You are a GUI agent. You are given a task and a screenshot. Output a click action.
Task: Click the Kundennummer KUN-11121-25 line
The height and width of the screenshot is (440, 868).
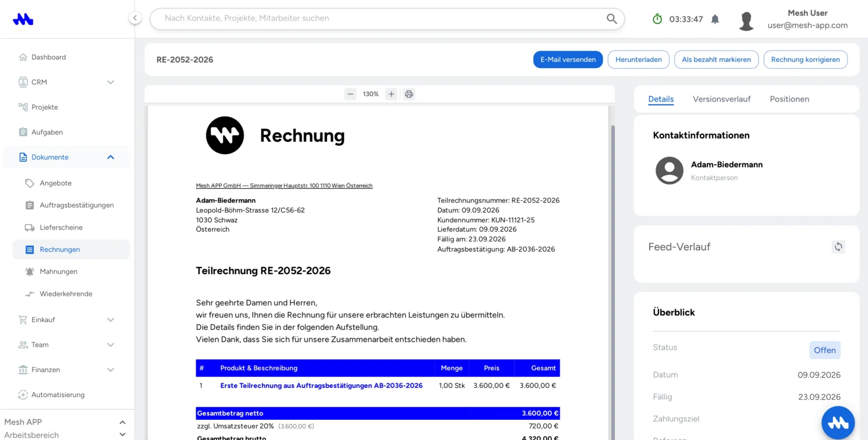pos(486,220)
